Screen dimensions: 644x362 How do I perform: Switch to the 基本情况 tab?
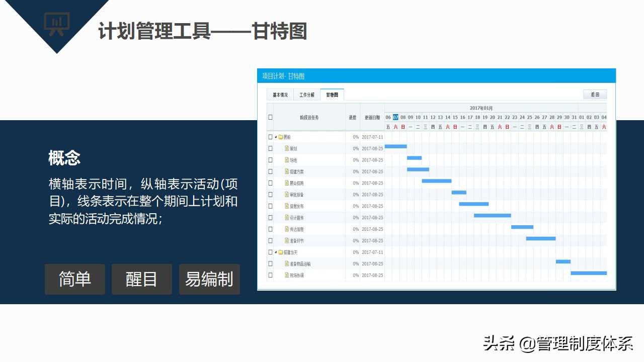280,95
